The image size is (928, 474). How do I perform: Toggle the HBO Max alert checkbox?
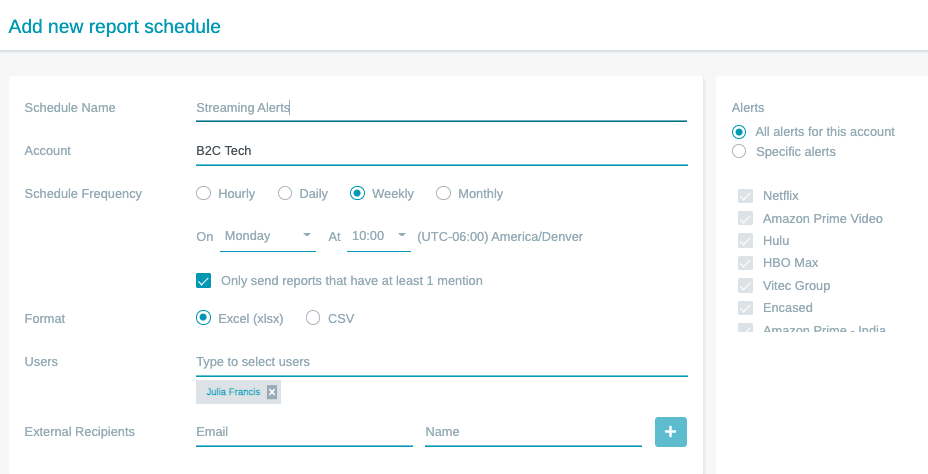745,263
